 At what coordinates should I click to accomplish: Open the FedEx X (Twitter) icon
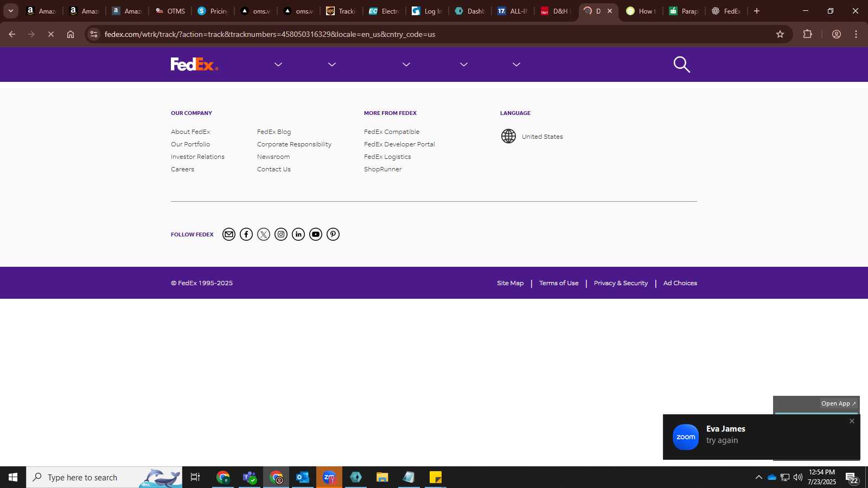[x=264, y=234]
